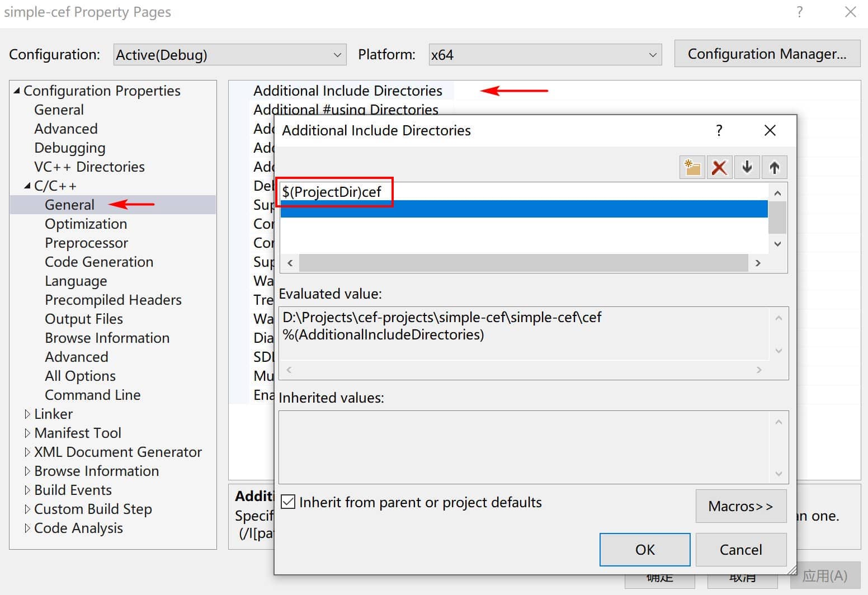The height and width of the screenshot is (595, 868).
Task: Click the help question mark in Additional Include Directories dialog
Action: click(719, 130)
